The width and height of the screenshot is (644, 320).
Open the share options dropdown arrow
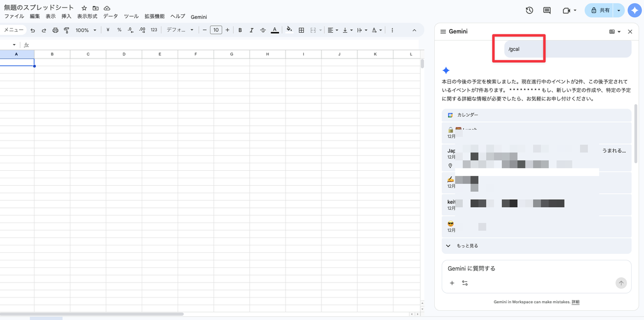[619, 10]
